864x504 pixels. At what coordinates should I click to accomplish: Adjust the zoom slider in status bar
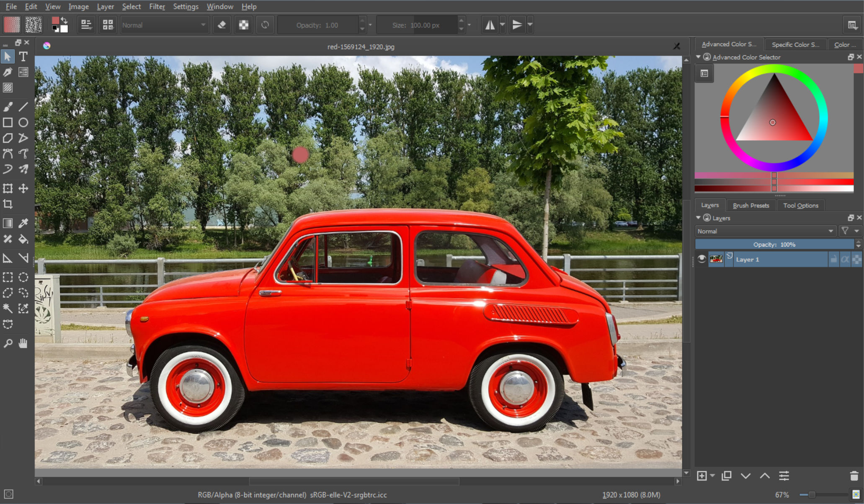(x=823, y=495)
